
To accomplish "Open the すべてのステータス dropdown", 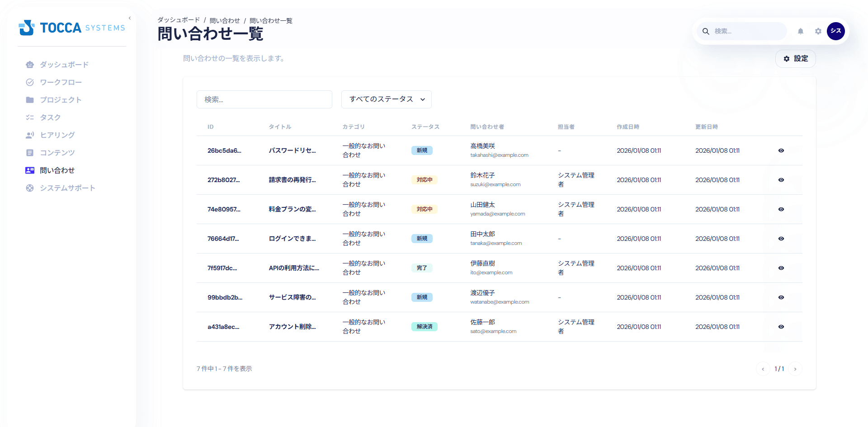I will [386, 99].
